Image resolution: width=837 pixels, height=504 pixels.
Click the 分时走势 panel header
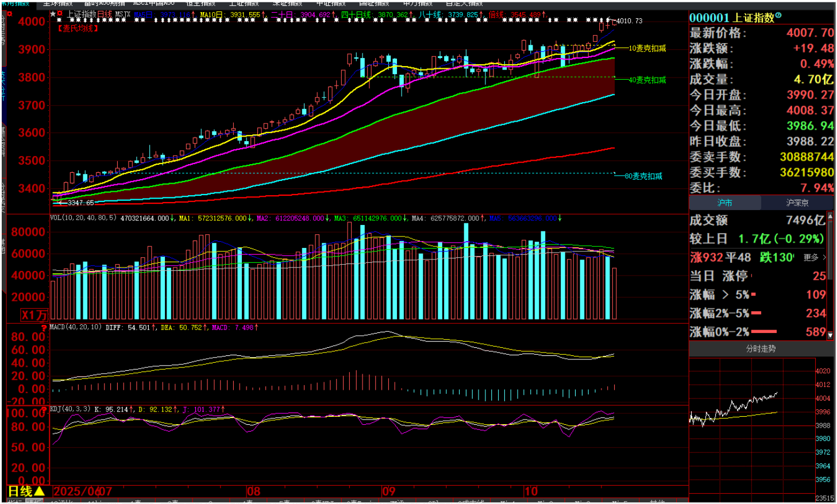[761, 348]
